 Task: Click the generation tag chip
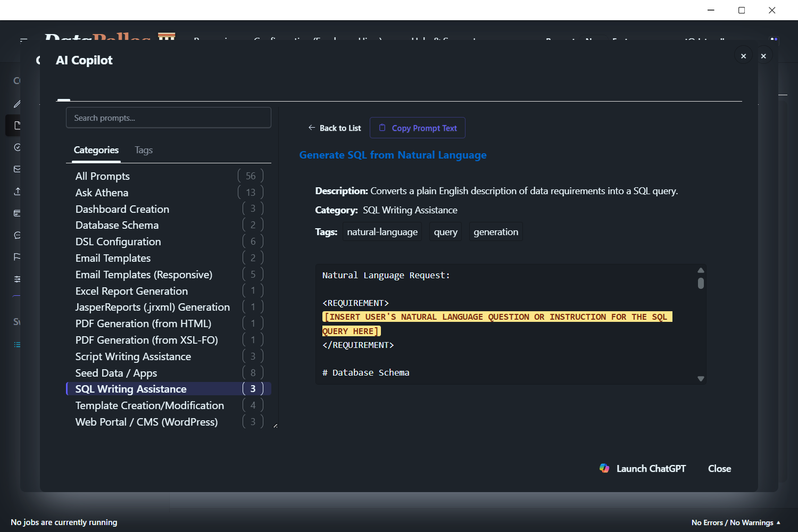tap(496, 232)
